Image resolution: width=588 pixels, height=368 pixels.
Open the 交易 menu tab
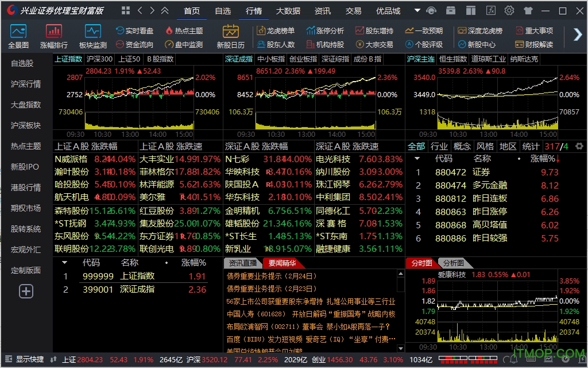point(353,11)
